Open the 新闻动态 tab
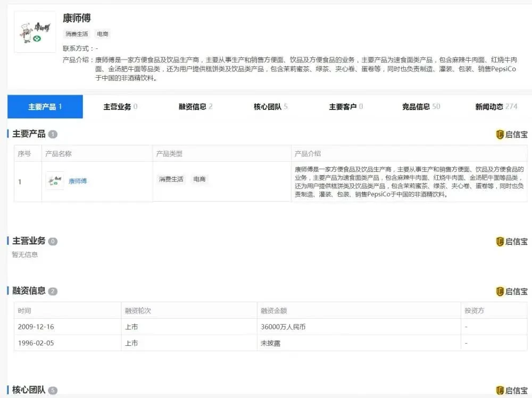The width and height of the screenshot is (532, 398). tap(496, 107)
